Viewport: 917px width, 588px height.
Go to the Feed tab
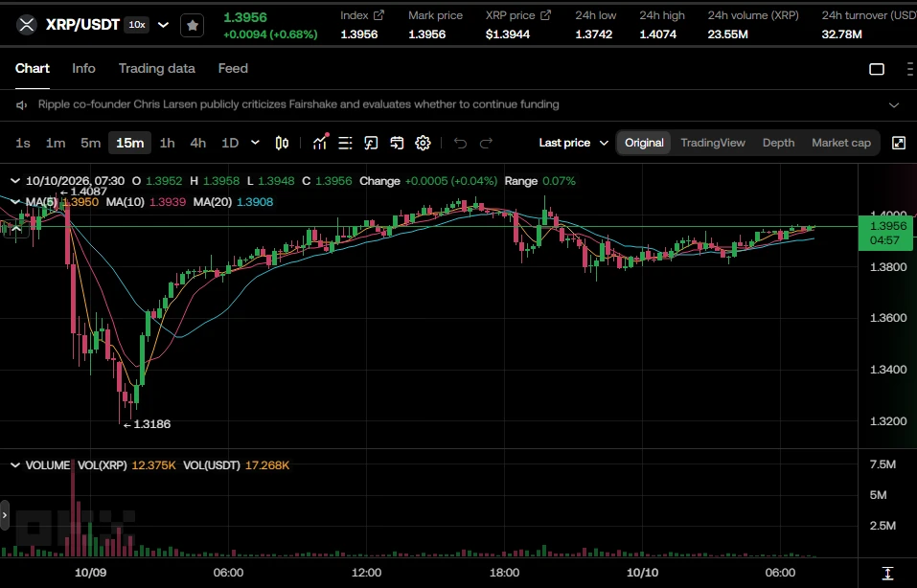pos(233,68)
